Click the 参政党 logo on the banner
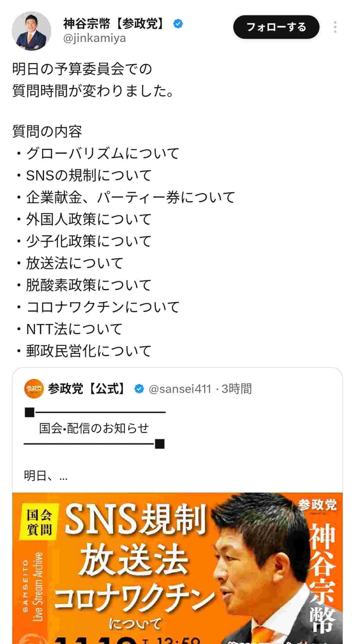 click(317, 505)
